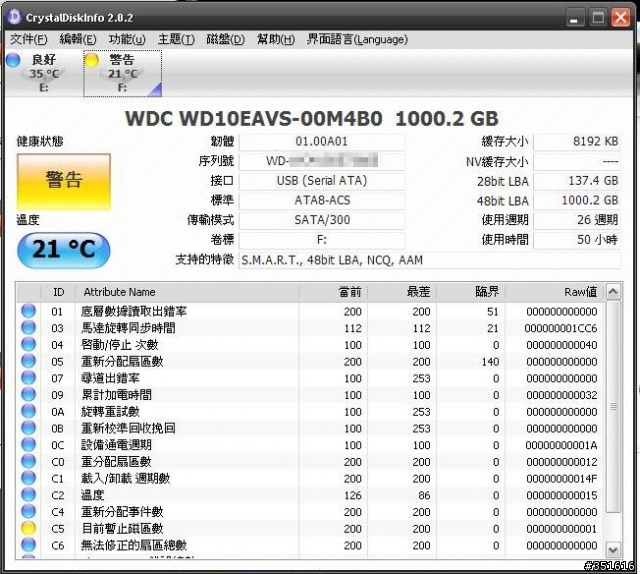Select the blue status orb for drive E:

(13, 60)
